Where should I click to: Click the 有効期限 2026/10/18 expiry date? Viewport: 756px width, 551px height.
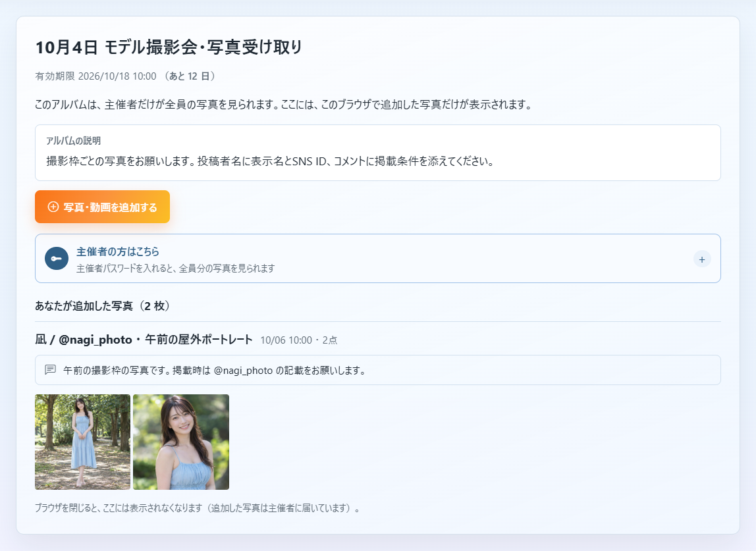(x=95, y=76)
